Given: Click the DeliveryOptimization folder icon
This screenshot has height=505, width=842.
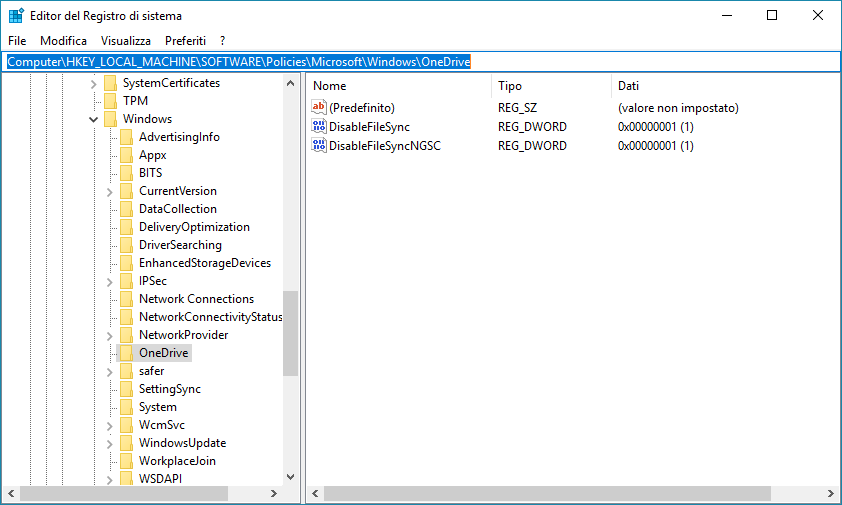Looking at the screenshot, I should (127, 227).
